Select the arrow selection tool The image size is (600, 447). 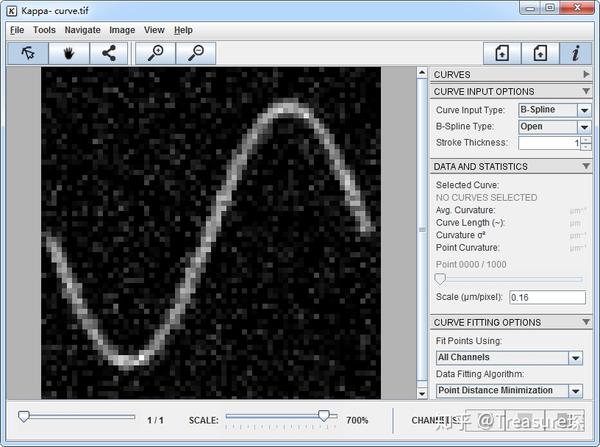[28, 53]
